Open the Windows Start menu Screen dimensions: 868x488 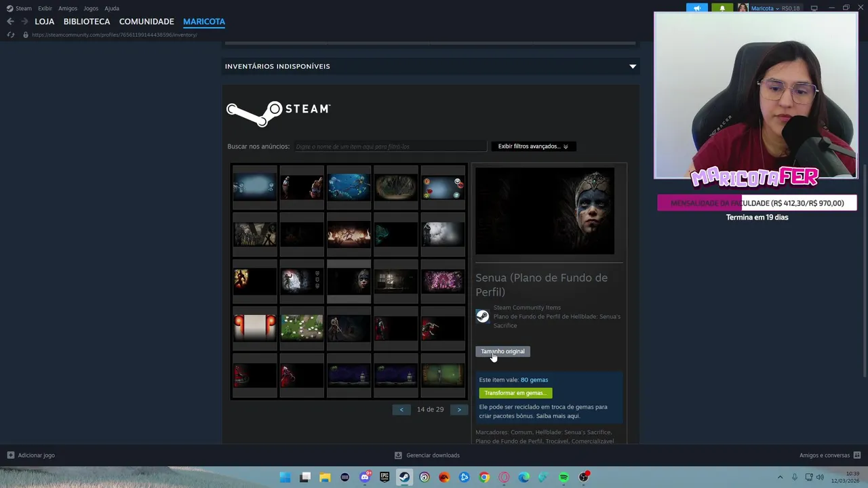pyautogui.click(x=285, y=477)
